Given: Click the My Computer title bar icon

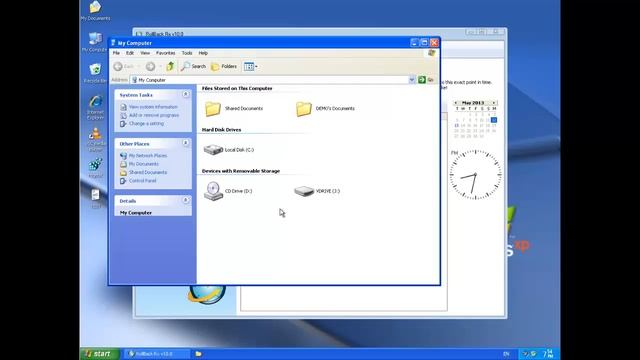Looking at the screenshot, I should tap(113, 43).
